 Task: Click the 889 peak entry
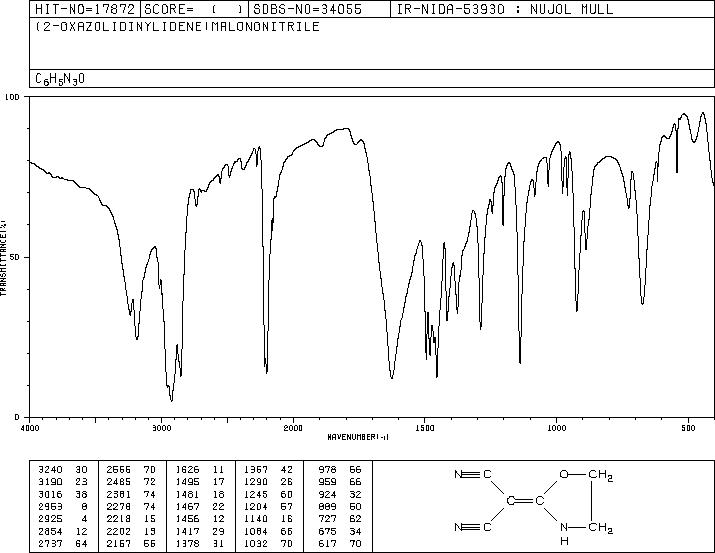pos(340,506)
